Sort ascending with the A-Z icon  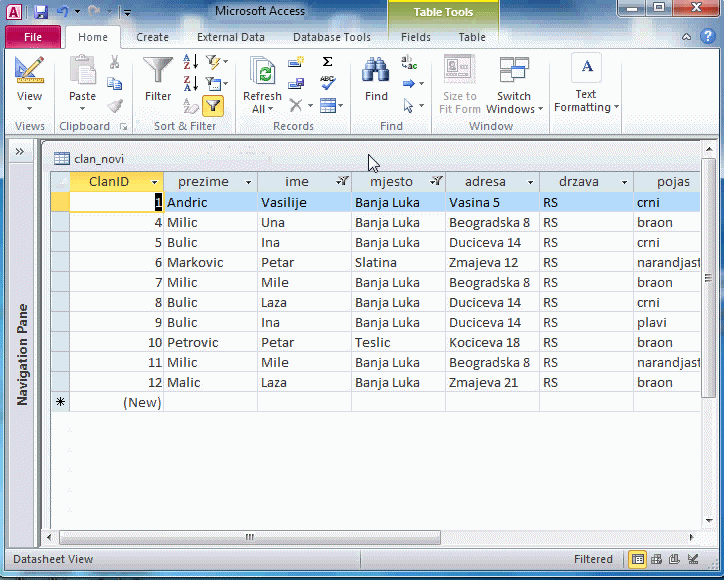[x=190, y=64]
